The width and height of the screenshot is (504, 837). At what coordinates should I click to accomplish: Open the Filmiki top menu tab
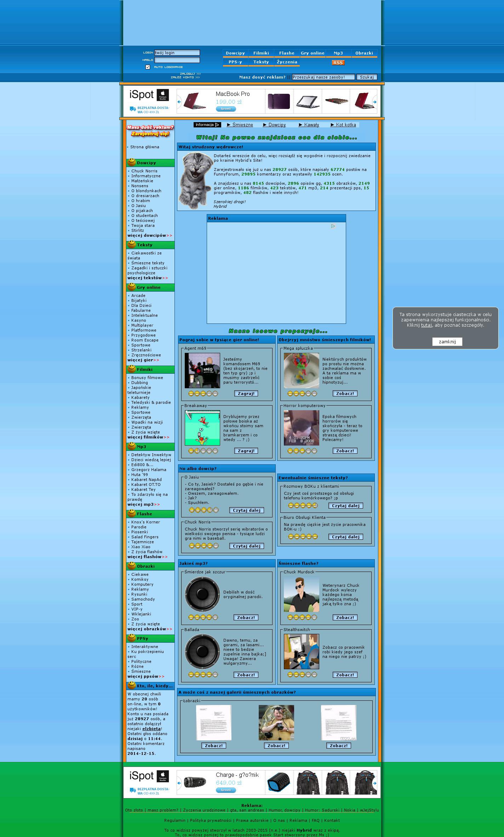click(x=261, y=53)
